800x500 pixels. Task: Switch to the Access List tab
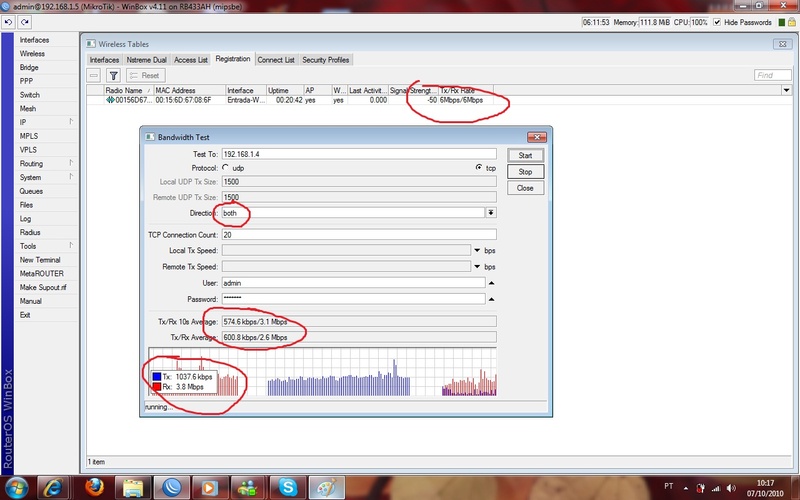click(x=191, y=60)
